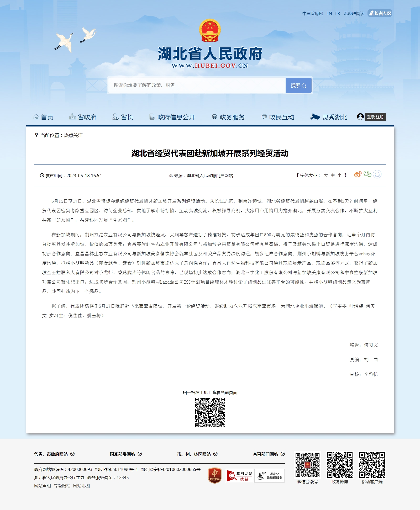Image resolution: width=420 pixels, height=510 pixels.
Task: Set font size to 小 (small)
Action: [339, 176]
